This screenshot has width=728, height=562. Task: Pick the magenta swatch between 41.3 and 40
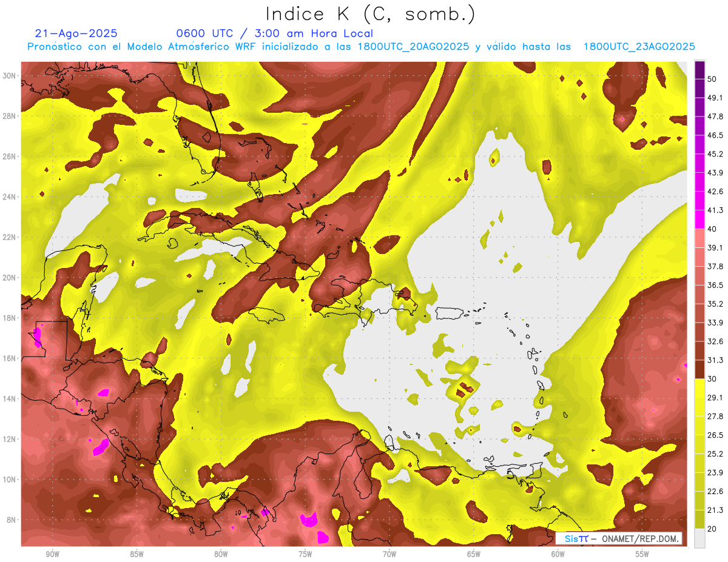699,219
